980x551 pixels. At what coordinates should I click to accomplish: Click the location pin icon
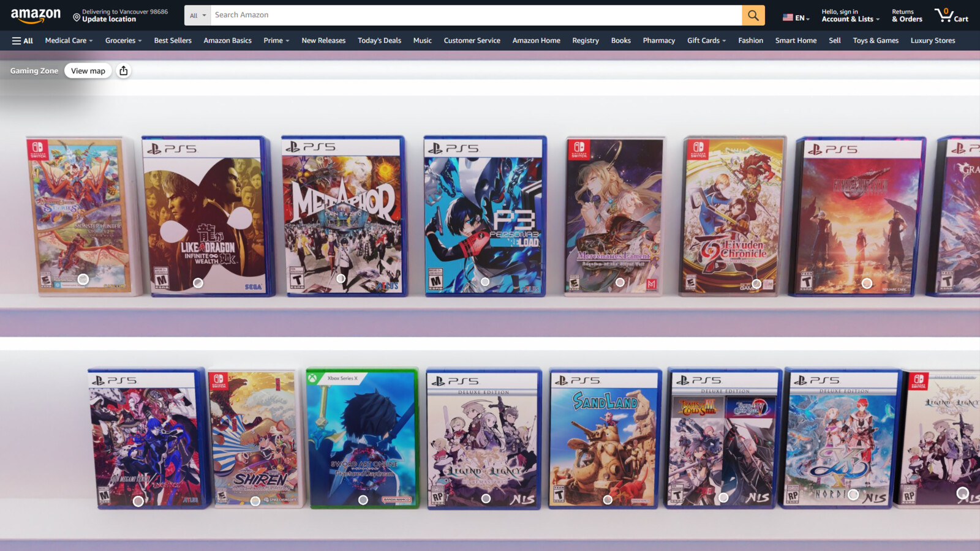77,18
